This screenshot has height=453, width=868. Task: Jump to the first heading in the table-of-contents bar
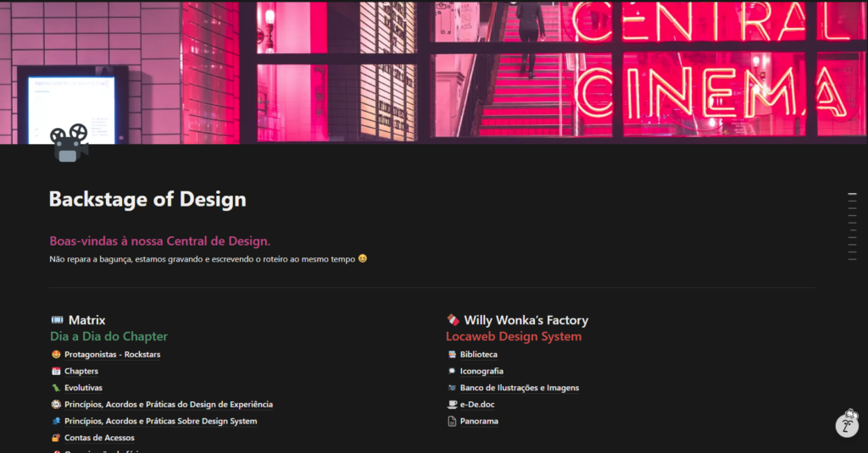852,195
